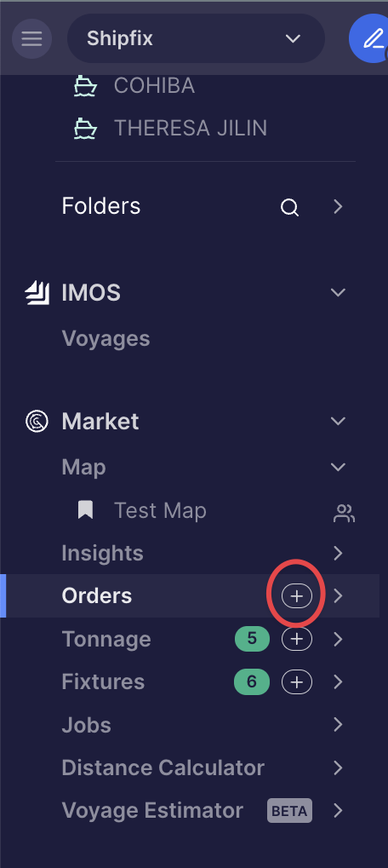Click the Tonnage count badge 5
Image resolution: width=388 pixels, height=868 pixels.
(x=252, y=640)
